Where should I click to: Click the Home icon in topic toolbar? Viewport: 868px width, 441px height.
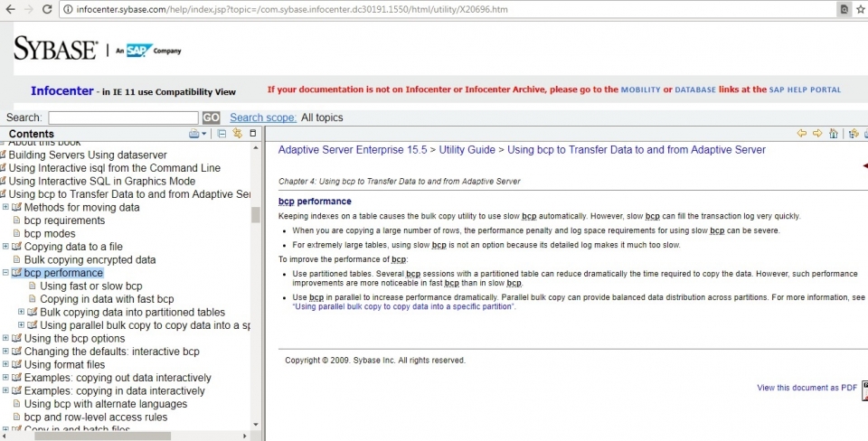[834, 134]
